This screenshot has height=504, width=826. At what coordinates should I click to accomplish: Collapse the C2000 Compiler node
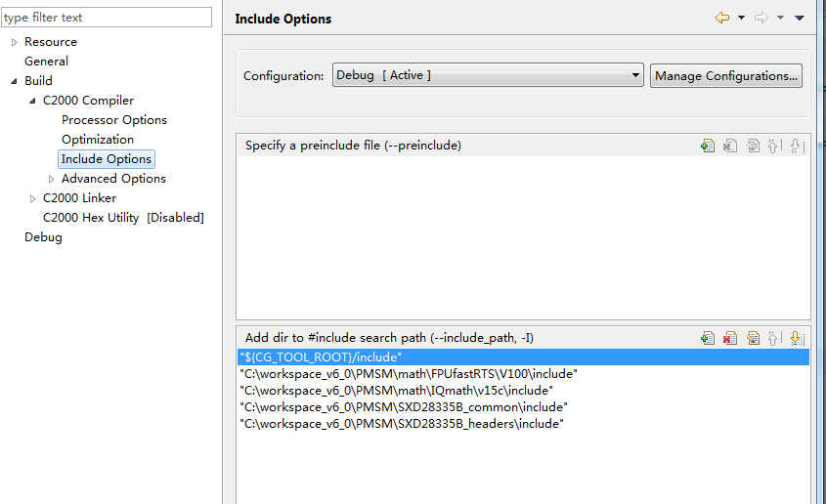pos(33,101)
